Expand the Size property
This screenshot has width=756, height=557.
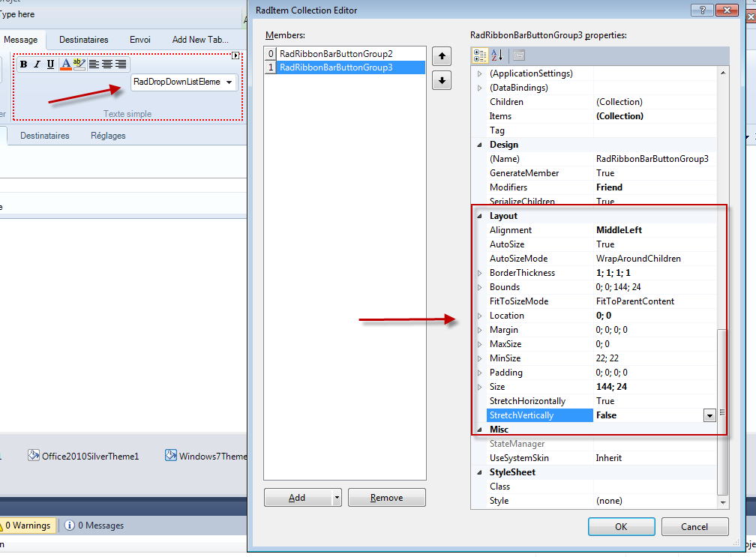(x=479, y=387)
